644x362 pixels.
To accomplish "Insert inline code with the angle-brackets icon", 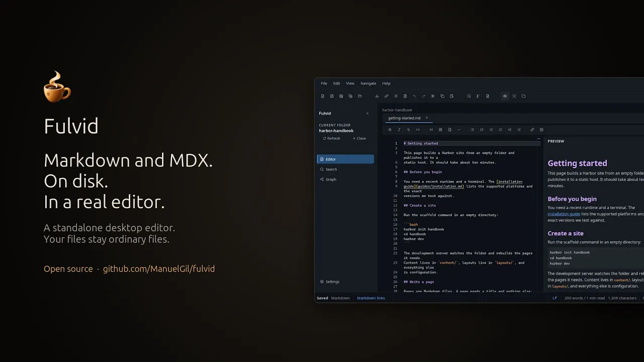I will [418, 130].
